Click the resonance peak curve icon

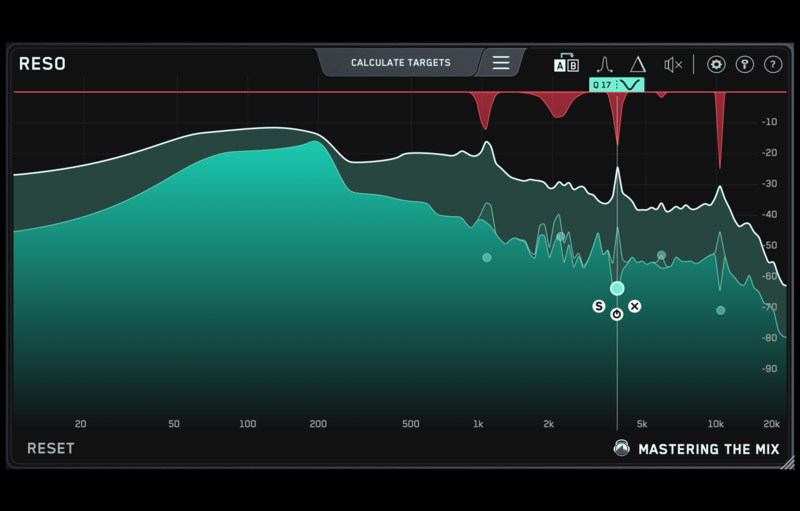(x=605, y=64)
